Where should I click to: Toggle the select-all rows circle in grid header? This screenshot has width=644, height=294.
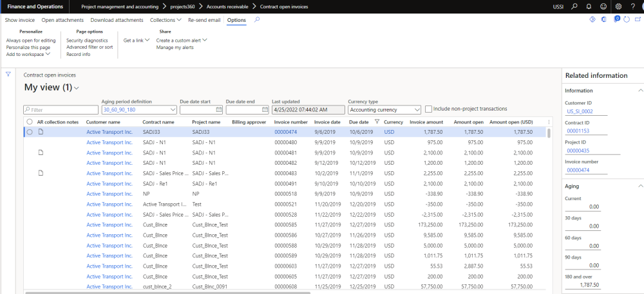point(30,122)
